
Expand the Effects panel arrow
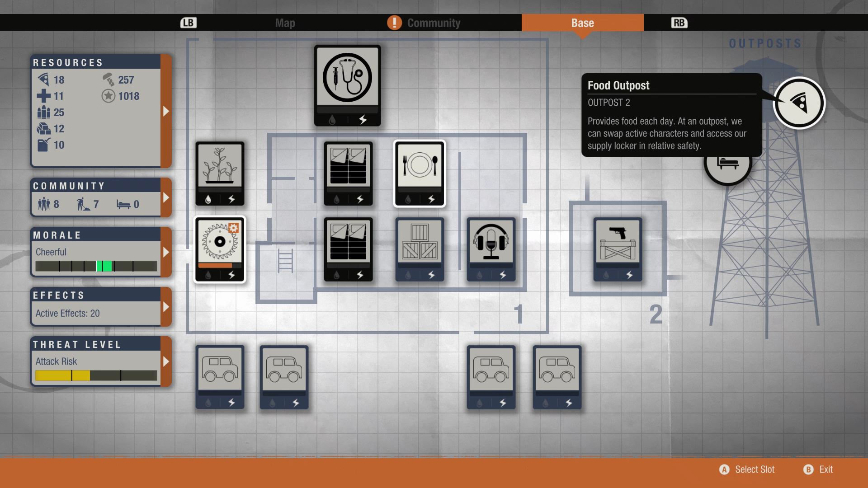(x=166, y=307)
